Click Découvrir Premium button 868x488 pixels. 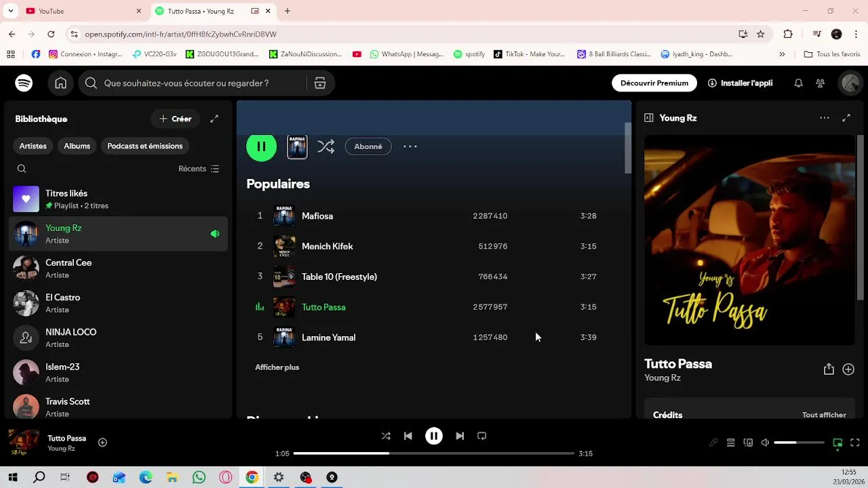pyautogui.click(x=654, y=83)
